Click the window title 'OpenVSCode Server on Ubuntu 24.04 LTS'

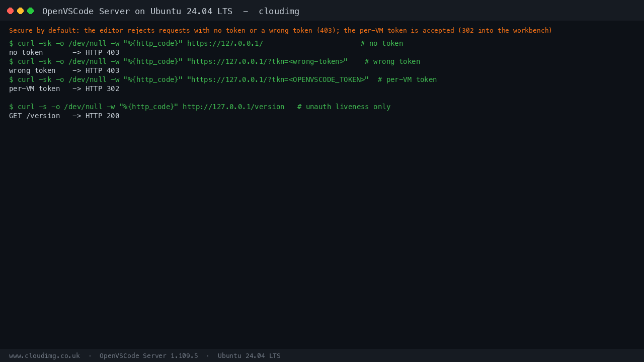[137, 11]
